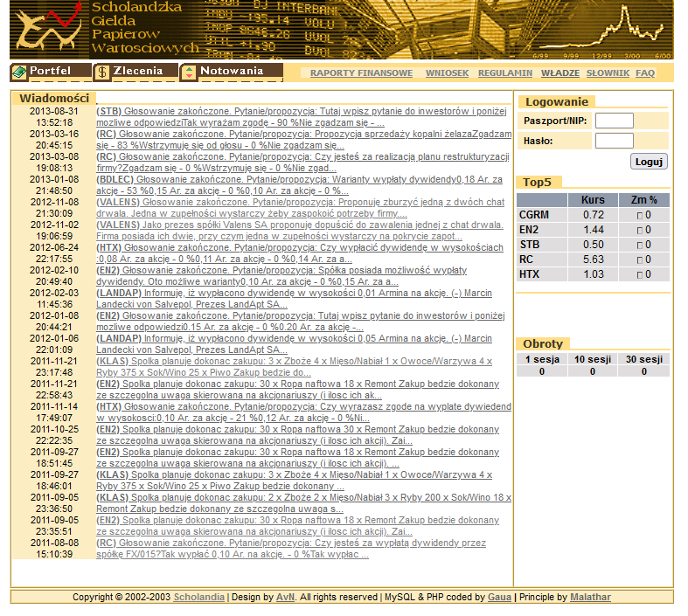Open the Zlecenia tab

click(138, 71)
